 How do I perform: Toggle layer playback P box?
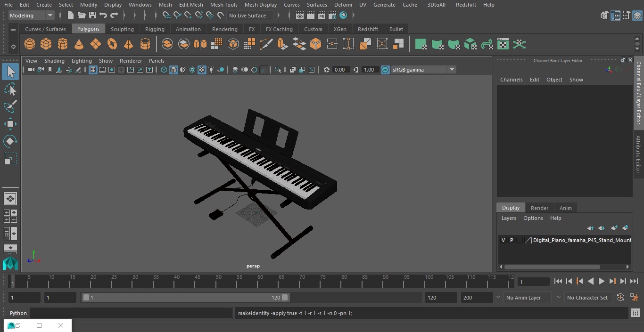(512, 240)
